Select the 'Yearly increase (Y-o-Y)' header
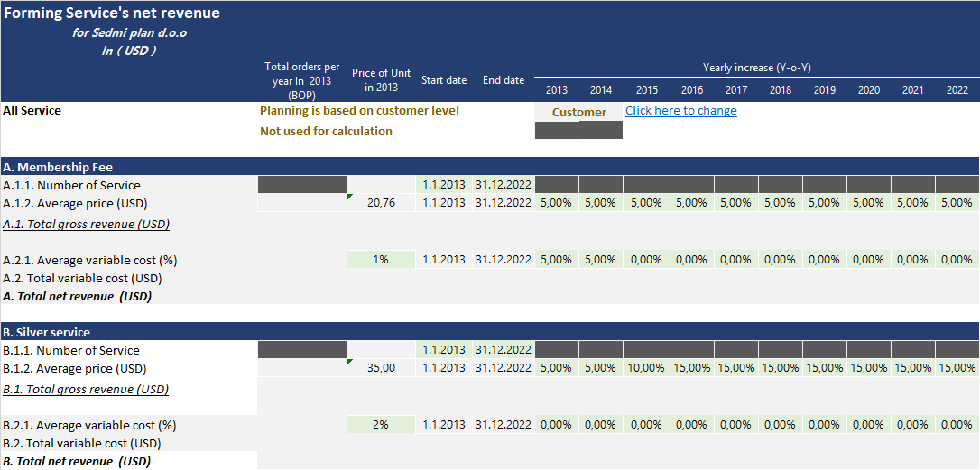The image size is (980, 470). pyautogui.click(x=756, y=68)
